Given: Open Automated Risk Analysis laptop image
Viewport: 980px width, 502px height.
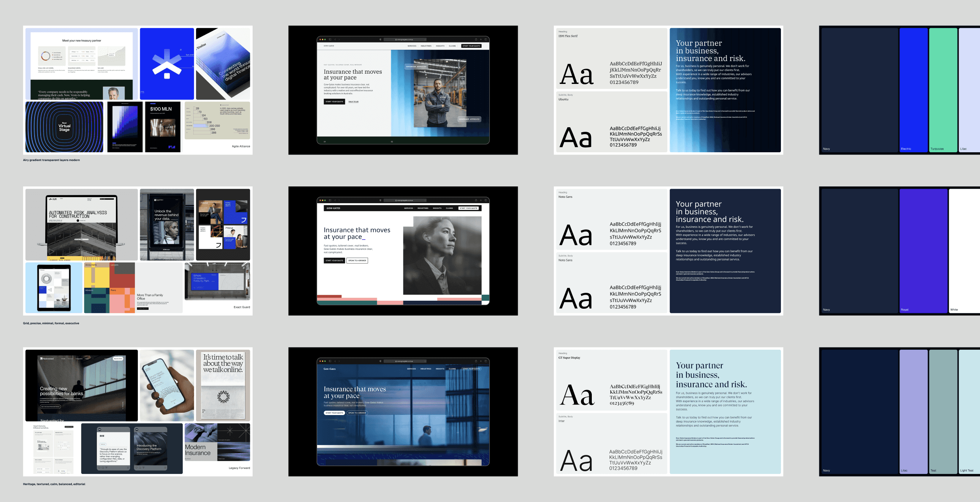Looking at the screenshot, I should 81,224.
